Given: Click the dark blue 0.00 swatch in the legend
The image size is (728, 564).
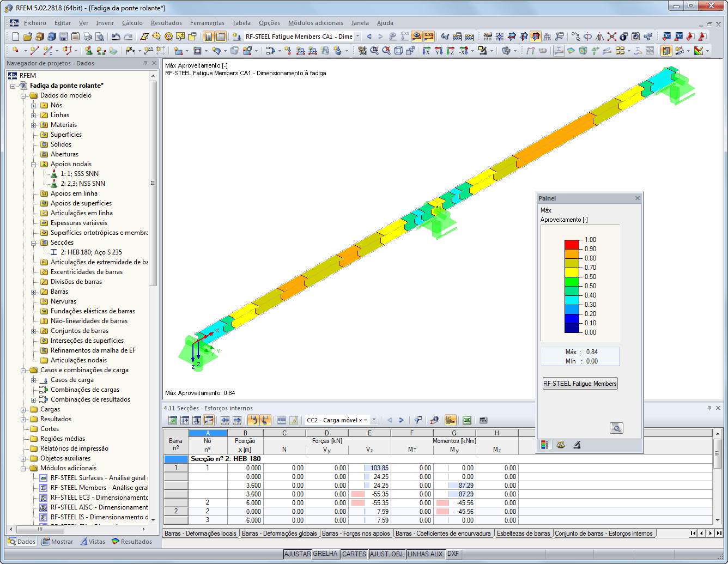Looking at the screenshot, I should [572, 328].
